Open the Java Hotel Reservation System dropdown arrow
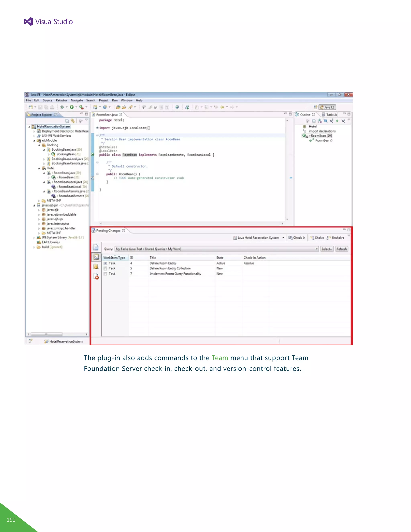Screen dimensions: 411x532 pos(283,238)
